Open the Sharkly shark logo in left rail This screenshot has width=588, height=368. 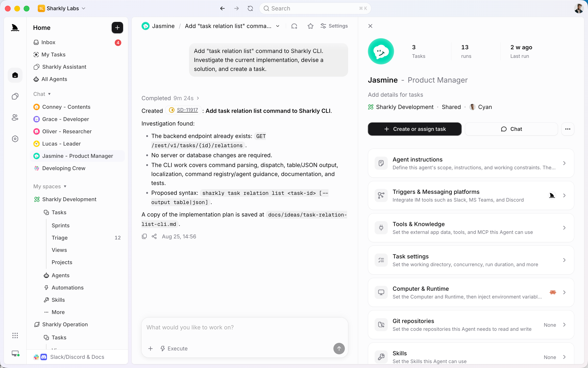click(15, 28)
